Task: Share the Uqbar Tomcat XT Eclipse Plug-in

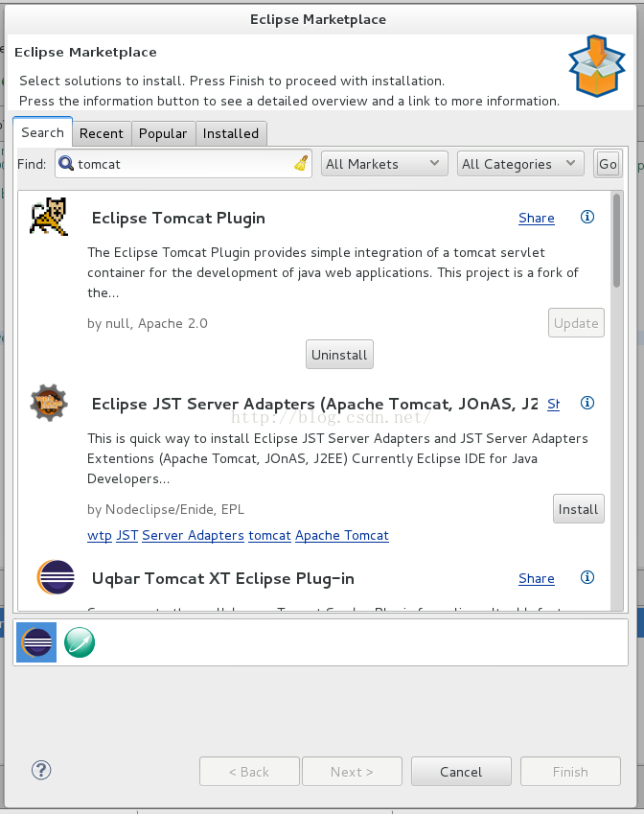Action: [x=537, y=578]
